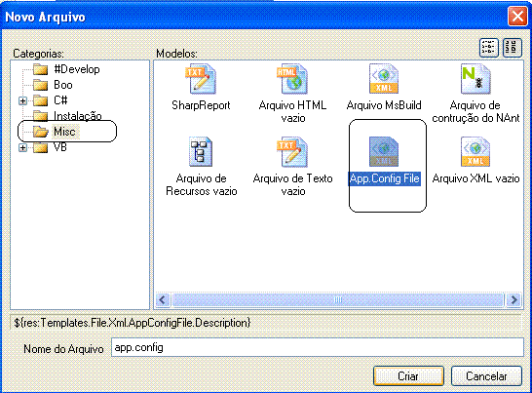The image size is (532, 393).
Task: Click the Criar button
Action: (x=408, y=376)
